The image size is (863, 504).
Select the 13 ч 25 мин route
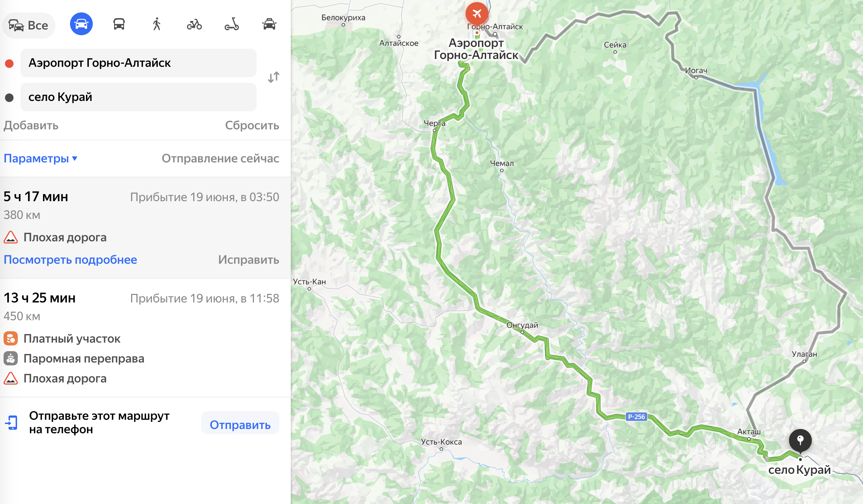click(x=145, y=338)
